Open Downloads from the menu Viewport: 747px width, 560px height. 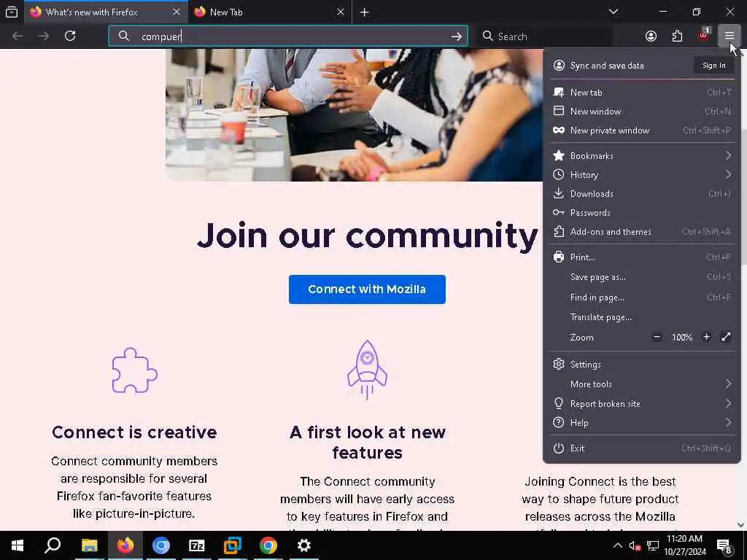[642, 194]
